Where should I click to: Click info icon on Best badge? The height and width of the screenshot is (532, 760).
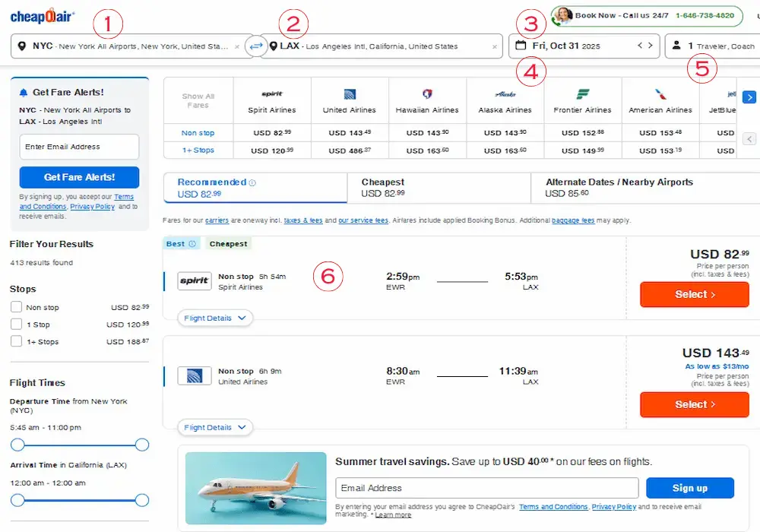coord(192,244)
